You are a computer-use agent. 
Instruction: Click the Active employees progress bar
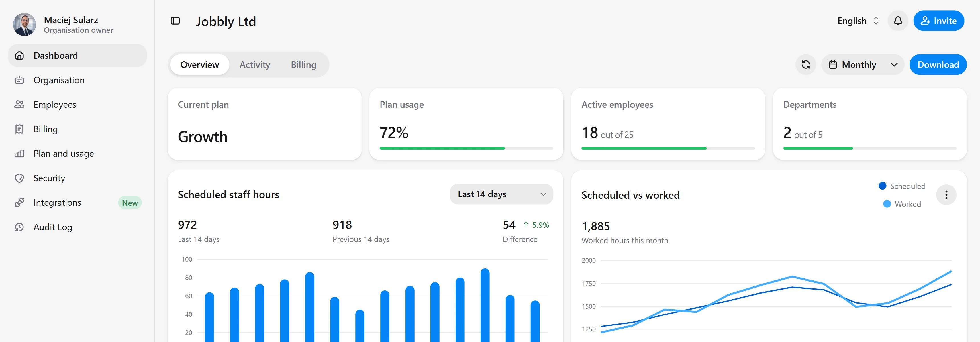coord(668,148)
